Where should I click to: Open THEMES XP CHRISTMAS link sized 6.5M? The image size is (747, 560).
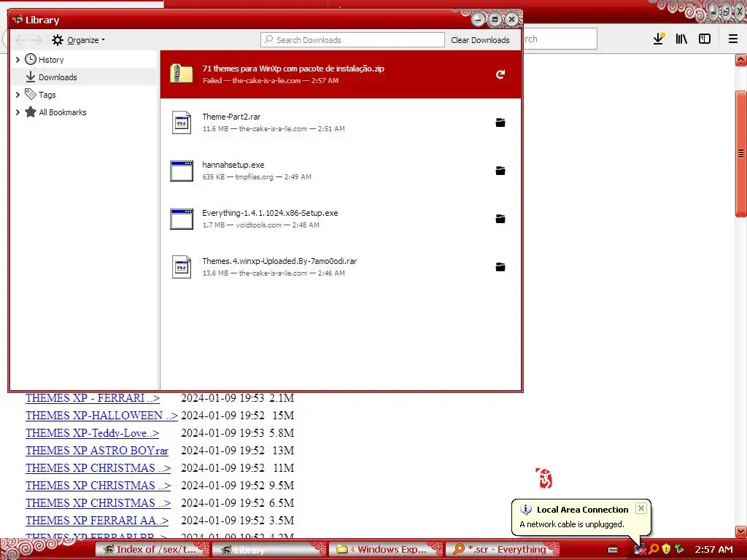point(98,503)
